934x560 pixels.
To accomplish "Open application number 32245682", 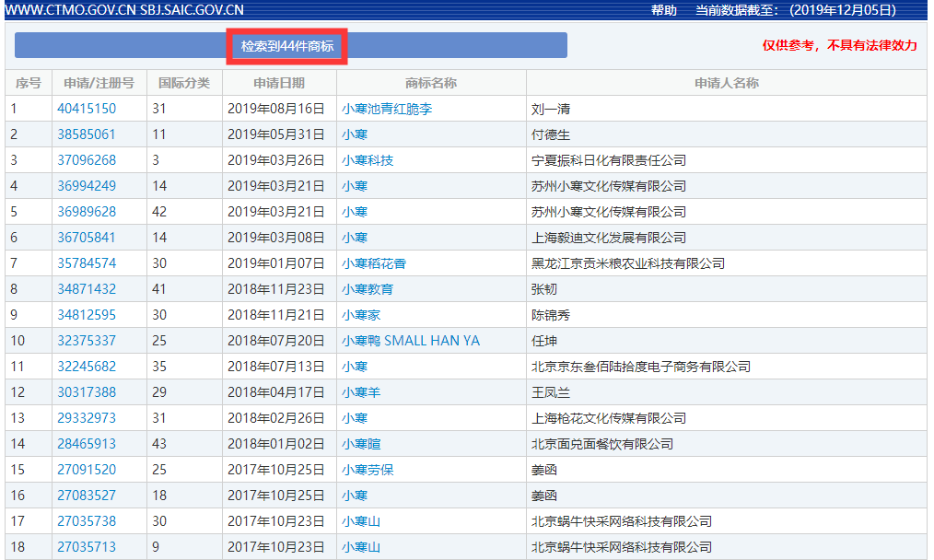I will click(87, 367).
